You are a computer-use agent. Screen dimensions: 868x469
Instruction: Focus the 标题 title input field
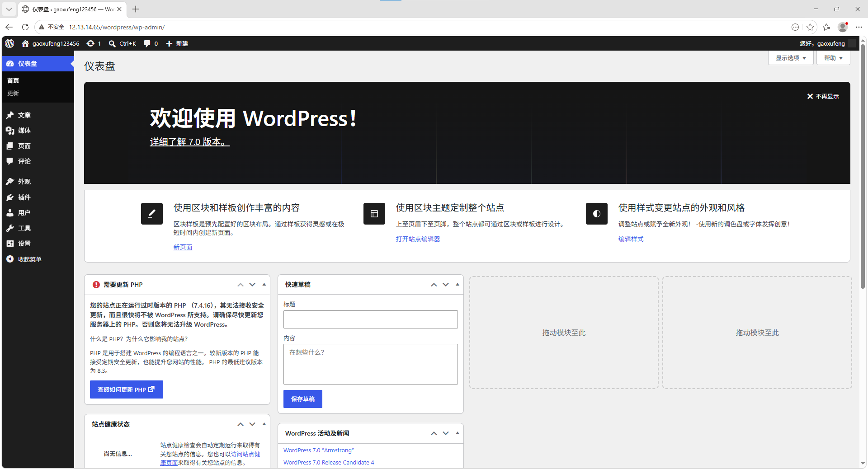pyautogui.click(x=371, y=319)
